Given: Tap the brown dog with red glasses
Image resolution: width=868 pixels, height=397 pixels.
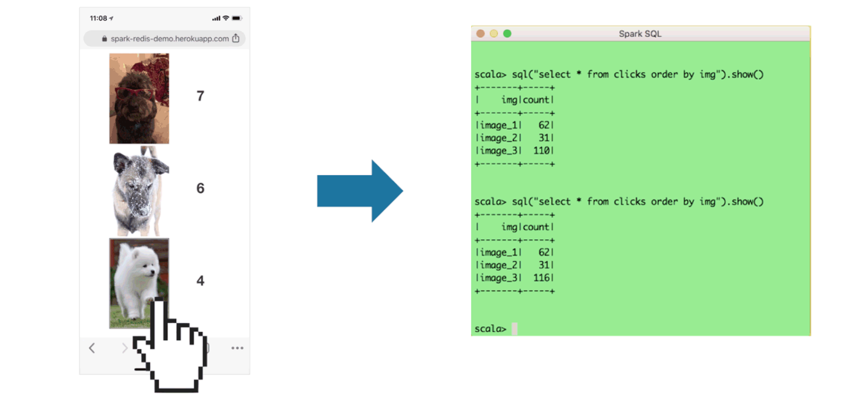Looking at the screenshot, I should [139, 98].
